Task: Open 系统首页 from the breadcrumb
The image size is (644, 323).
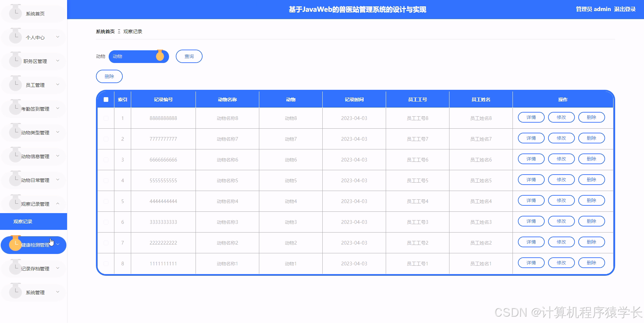Action: pyautogui.click(x=105, y=31)
